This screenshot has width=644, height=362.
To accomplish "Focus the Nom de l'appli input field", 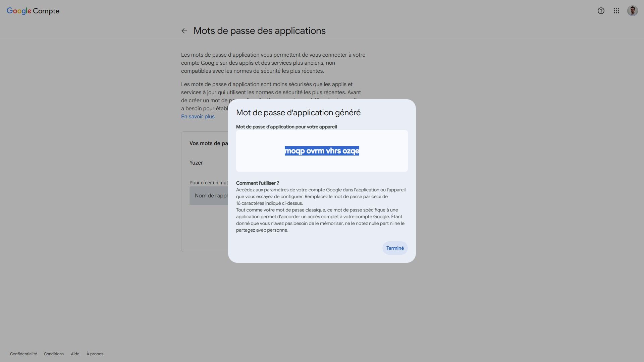I will pos(209,196).
